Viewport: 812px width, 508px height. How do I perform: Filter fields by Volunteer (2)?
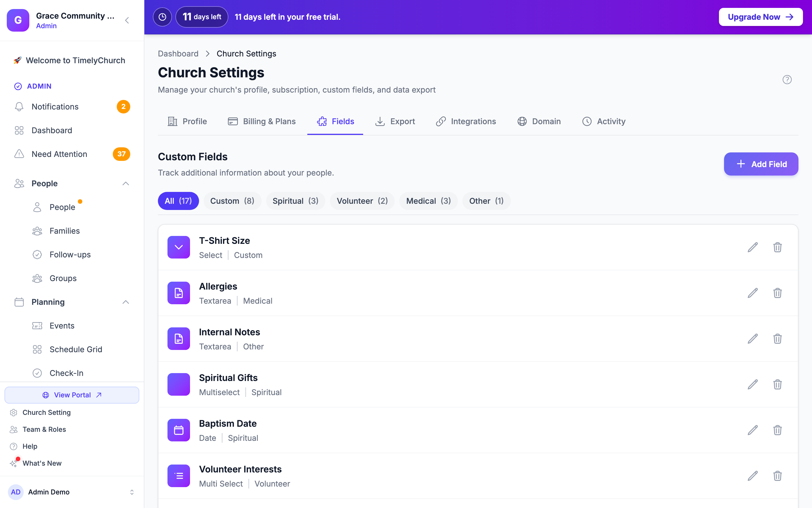(362, 201)
